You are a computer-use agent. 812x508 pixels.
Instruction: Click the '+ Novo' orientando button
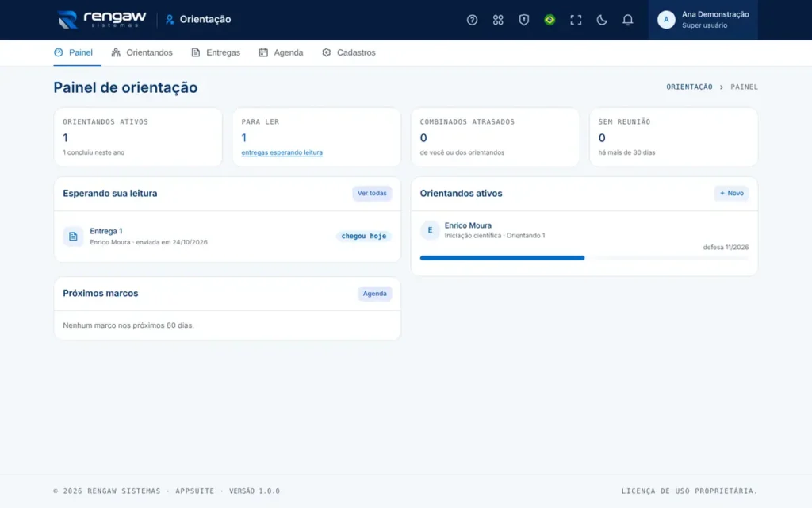point(731,194)
